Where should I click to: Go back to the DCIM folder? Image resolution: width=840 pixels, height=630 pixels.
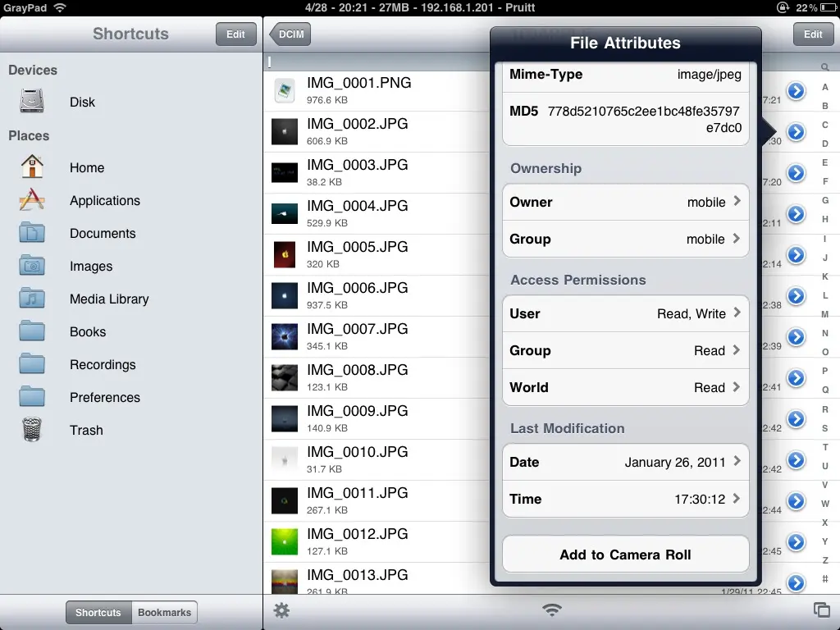pyautogui.click(x=290, y=34)
